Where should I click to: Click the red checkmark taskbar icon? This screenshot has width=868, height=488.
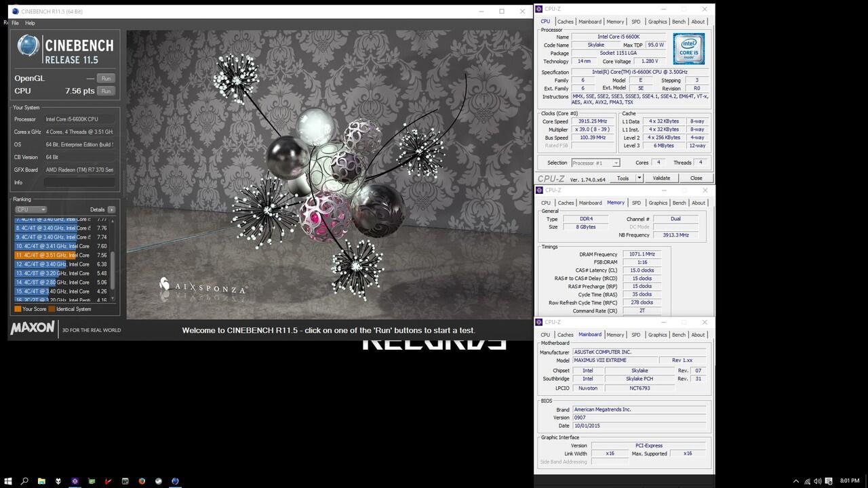pos(108,481)
